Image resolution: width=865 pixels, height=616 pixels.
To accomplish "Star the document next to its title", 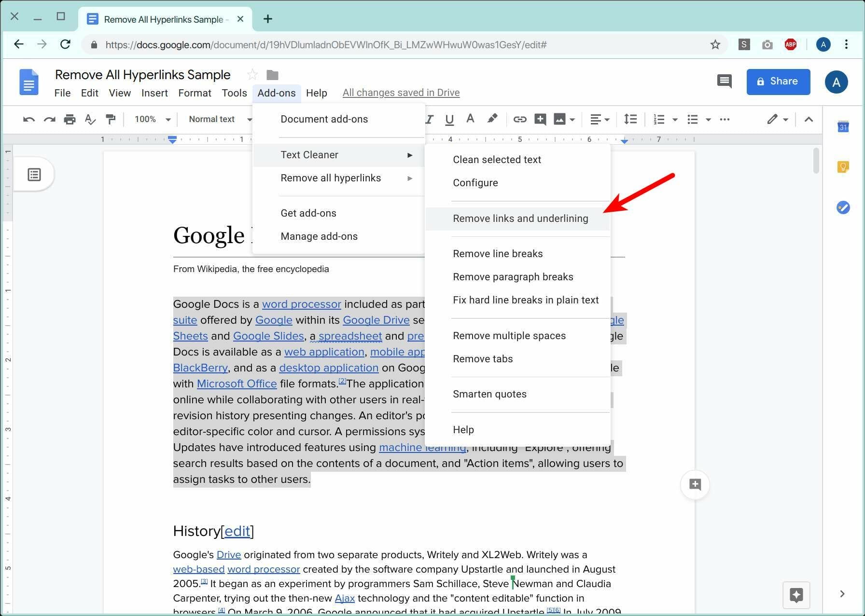I will click(x=252, y=74).
